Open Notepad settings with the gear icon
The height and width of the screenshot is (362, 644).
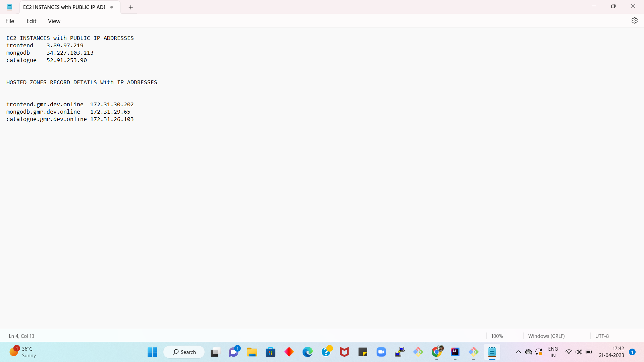coord(635,20)
